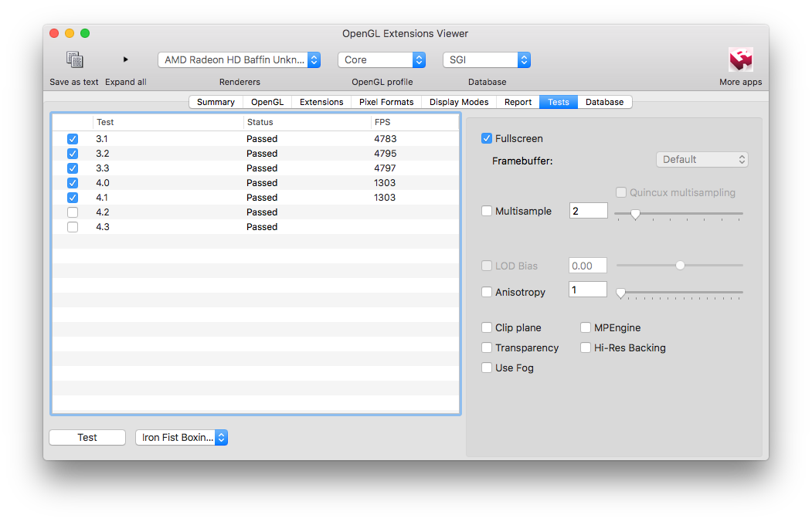The width and height of the screenshot is (812, 522).
Task: Open the Iron Fist Boxing test dropdown
Action: tap(182, 438)
